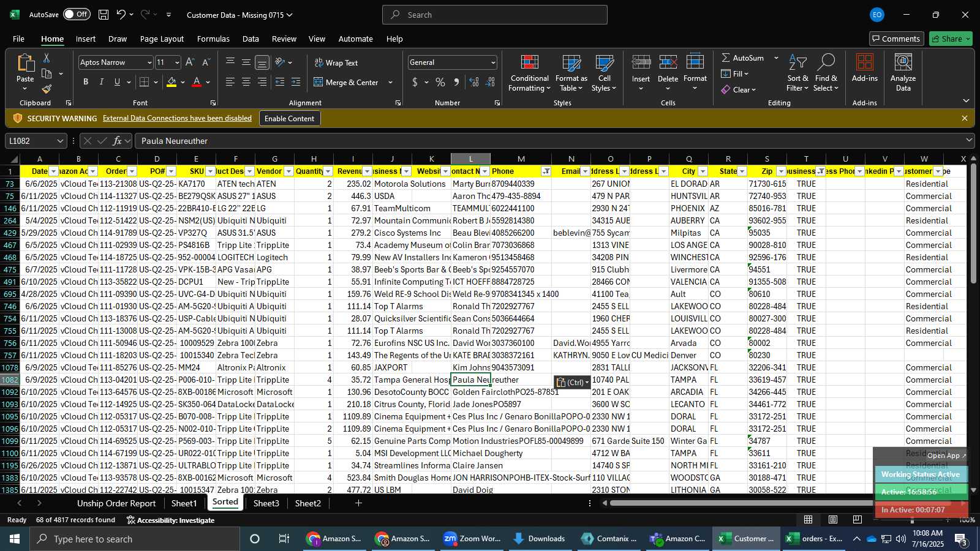Open Downloads from taskbar
The width and height of the screenshot is (980, 551).
pyautogui.click(x=539, y=539)
